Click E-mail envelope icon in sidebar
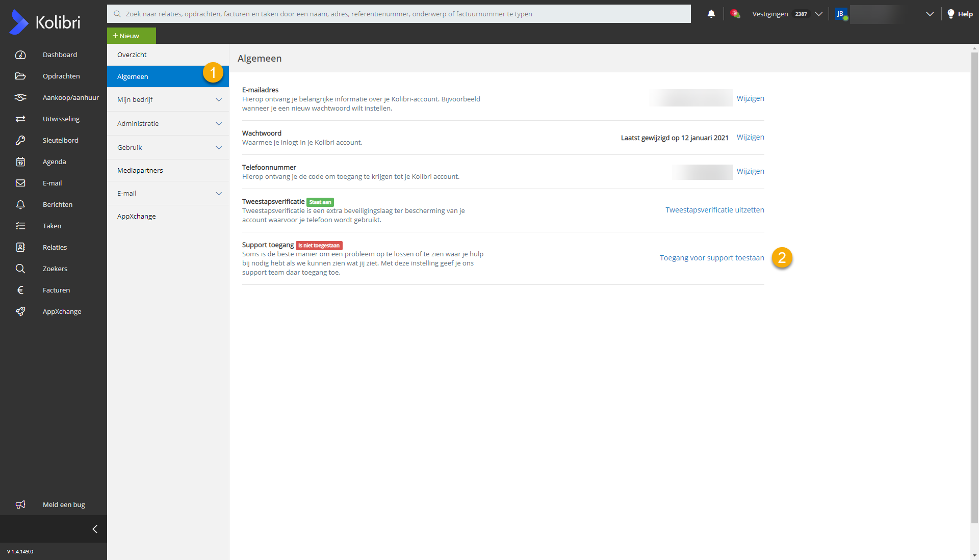The height and width of the screenshot is (560, 979). coord(20,183)
